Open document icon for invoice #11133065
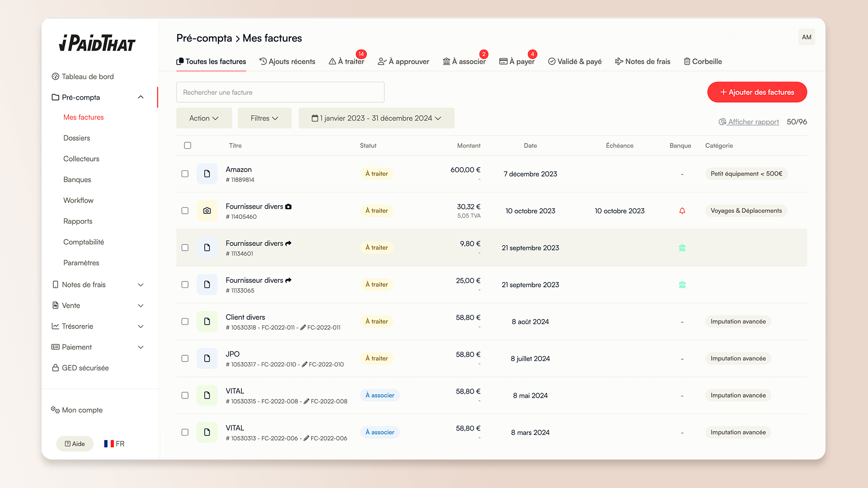Screen dimensions: 868x488 click(207, 285)
